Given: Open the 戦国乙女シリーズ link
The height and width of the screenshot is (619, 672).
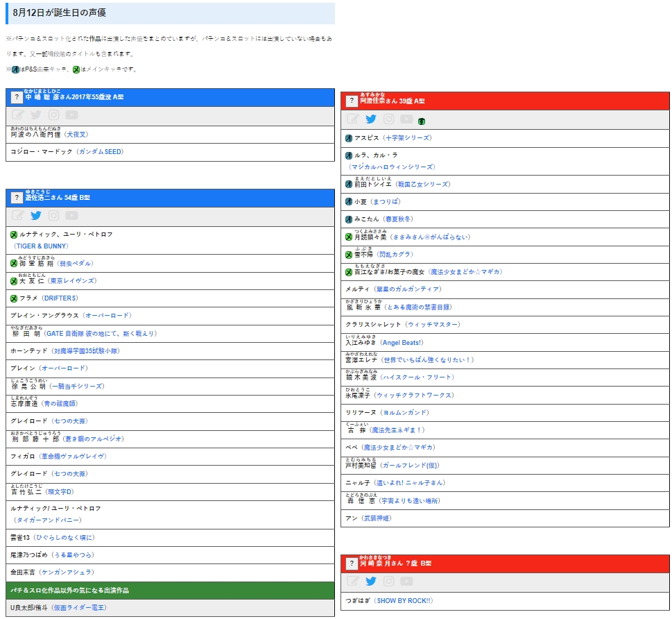Looking at the screenshot, I should click(424, 185).
